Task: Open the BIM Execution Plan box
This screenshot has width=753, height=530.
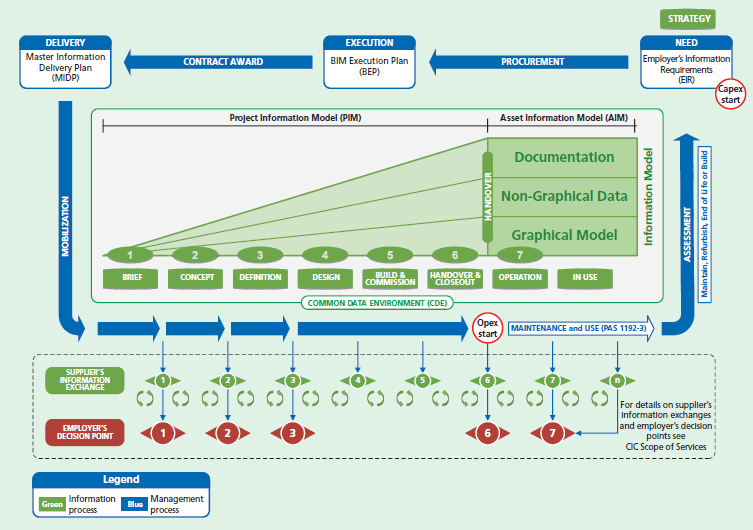Action: coord(369,62)
